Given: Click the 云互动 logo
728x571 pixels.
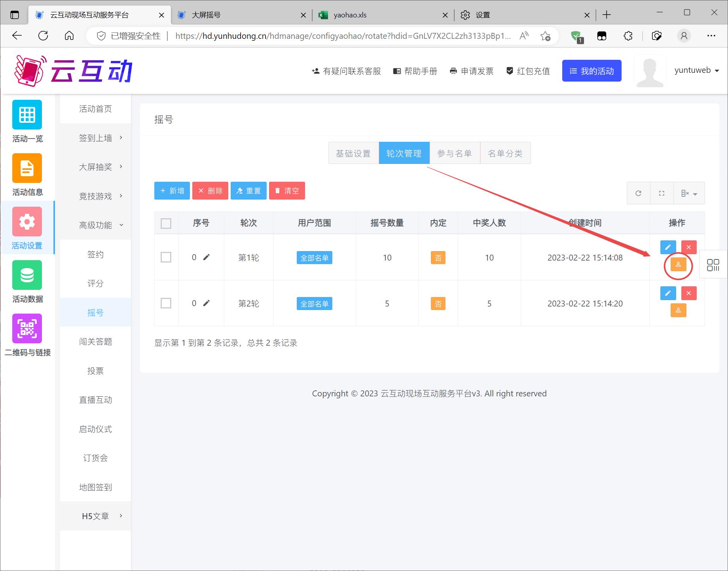Looking at the screenshot, I should 73,70.
